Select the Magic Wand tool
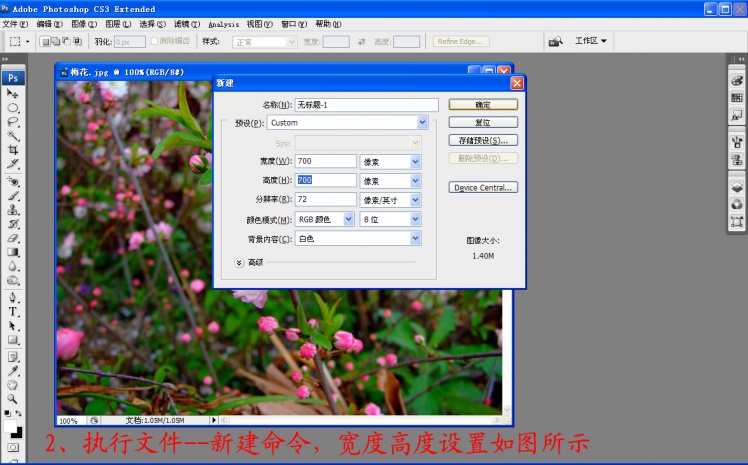 [14, 135]
